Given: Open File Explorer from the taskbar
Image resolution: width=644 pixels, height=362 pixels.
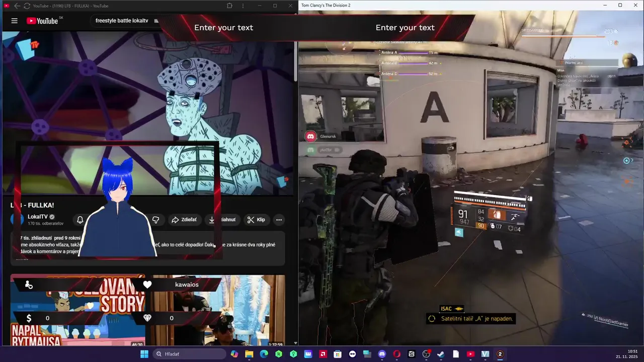Looking at the screenshot, I should (249, 354).
